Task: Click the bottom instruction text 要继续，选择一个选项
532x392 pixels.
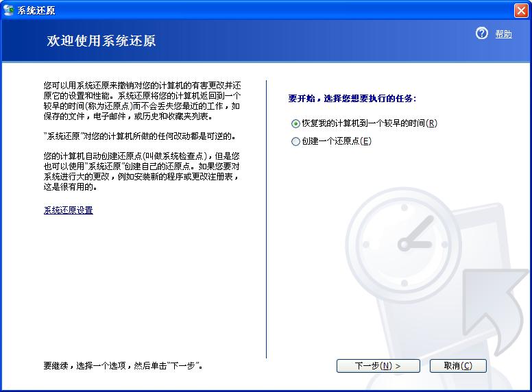Action: [123, 366]
